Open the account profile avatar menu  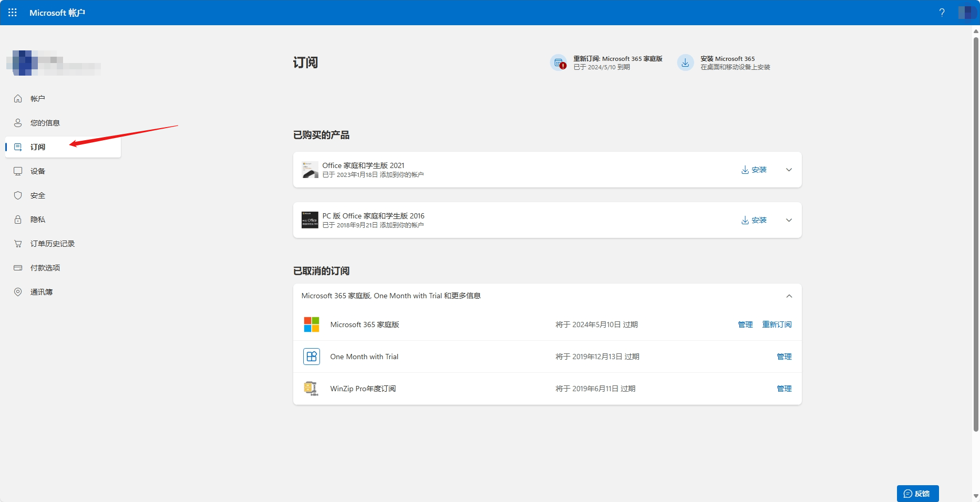(x=967, y=13)
